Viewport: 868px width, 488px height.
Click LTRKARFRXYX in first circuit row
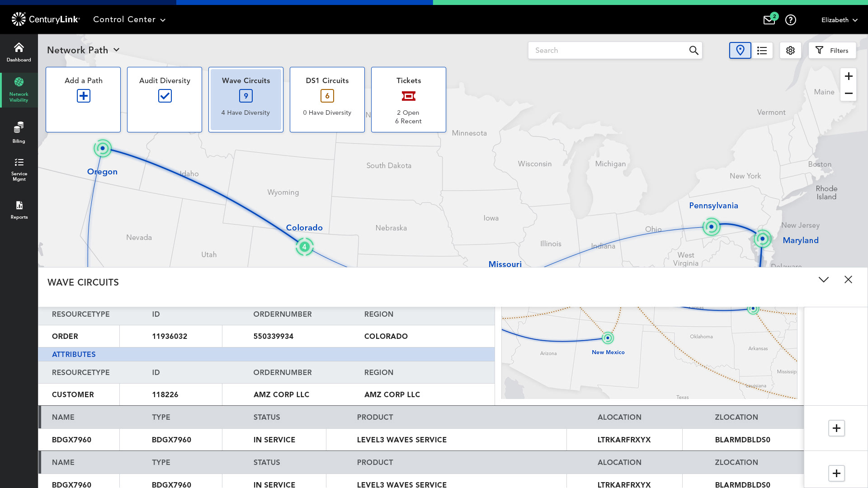point(624,440)
